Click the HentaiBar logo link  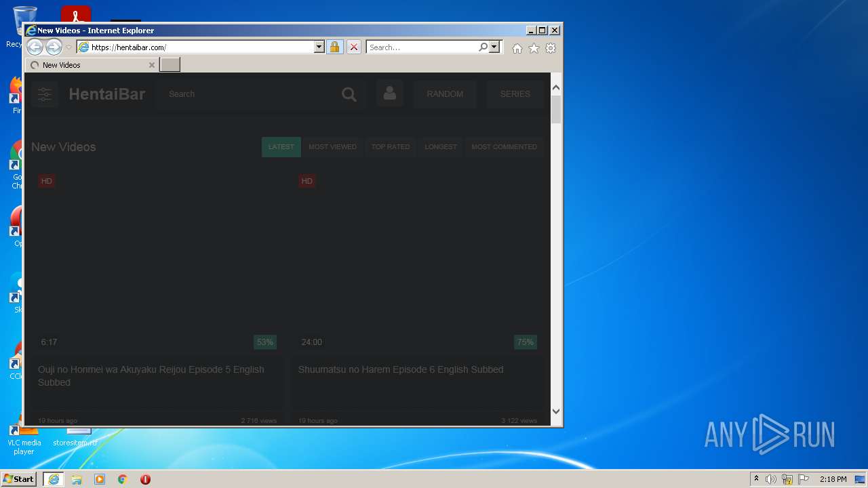(107, 94)
